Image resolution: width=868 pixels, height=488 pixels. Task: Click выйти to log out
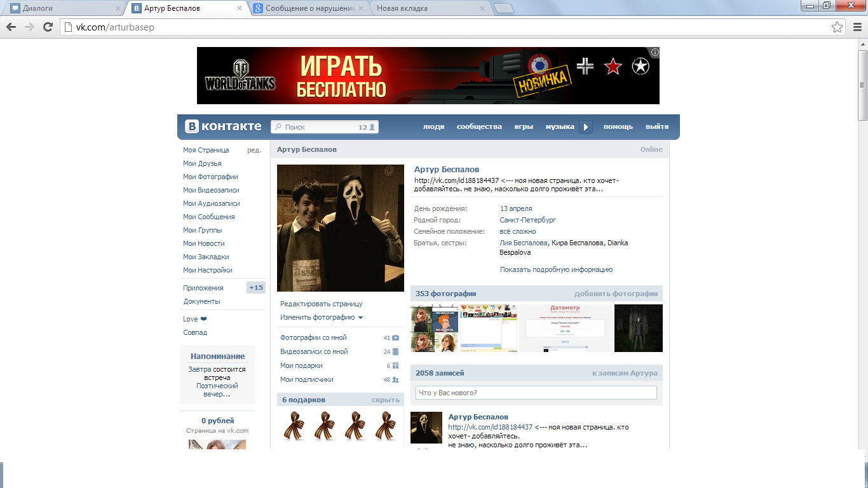click(x=657, y=127)
